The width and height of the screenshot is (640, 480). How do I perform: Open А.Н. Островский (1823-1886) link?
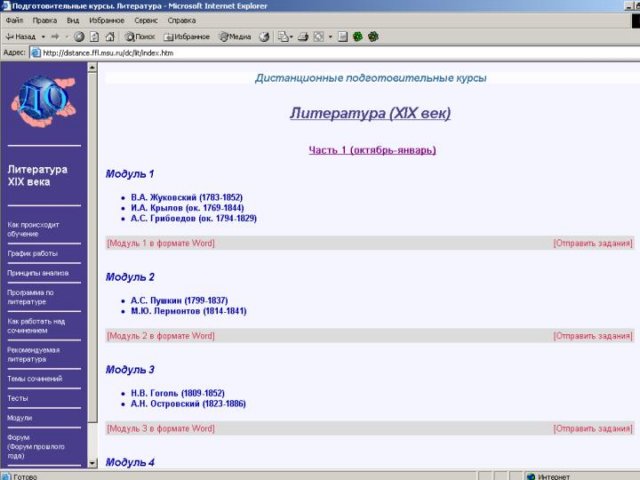pos(188,404)
